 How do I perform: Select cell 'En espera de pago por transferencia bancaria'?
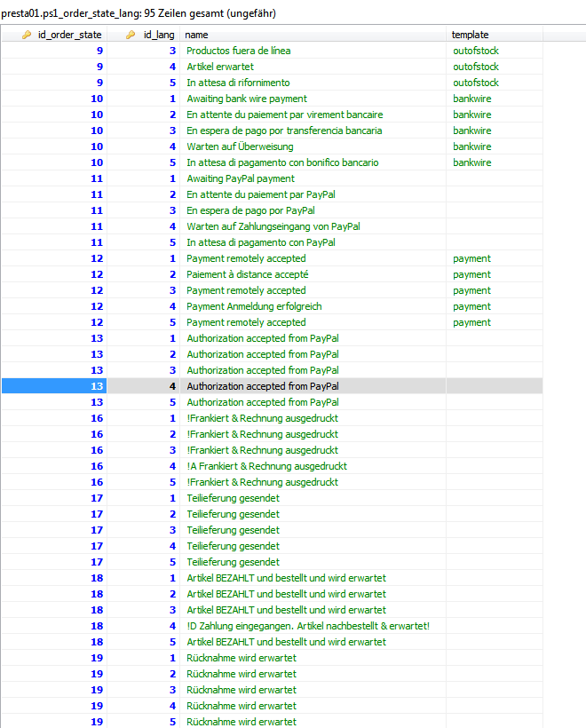coord(313,131)
